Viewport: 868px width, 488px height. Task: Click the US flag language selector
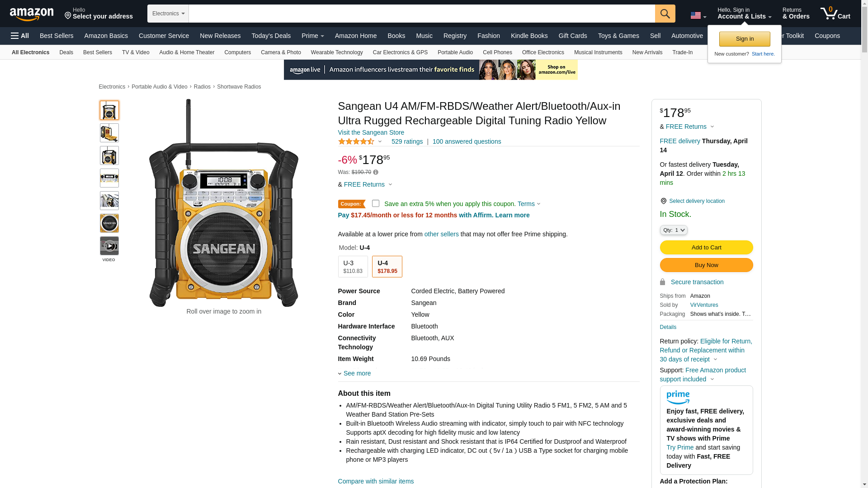[698, 16]
